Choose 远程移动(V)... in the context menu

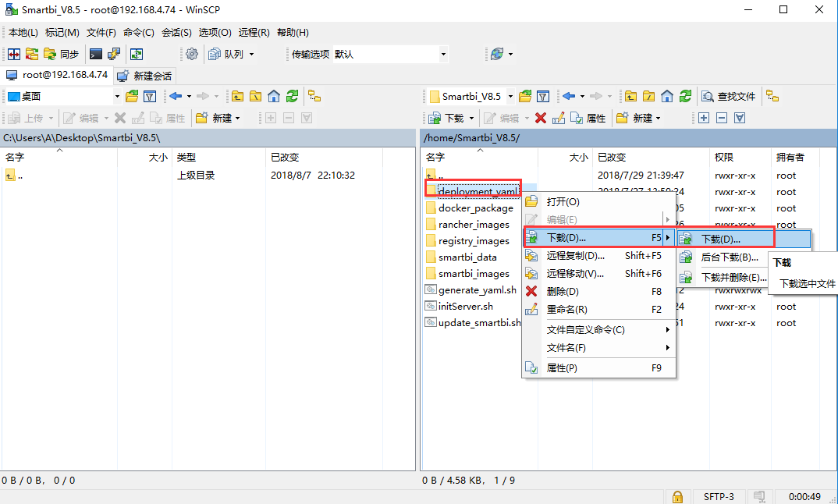pos(598,274)
